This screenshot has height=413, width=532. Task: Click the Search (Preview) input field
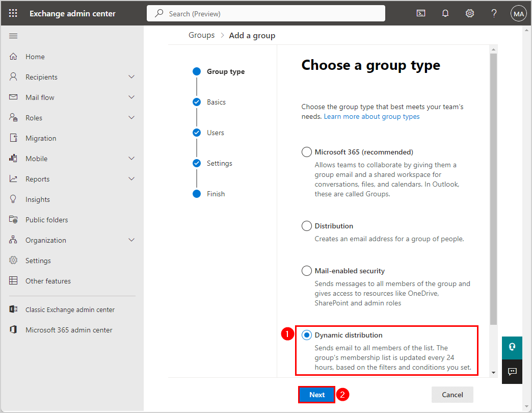[265, 13]
